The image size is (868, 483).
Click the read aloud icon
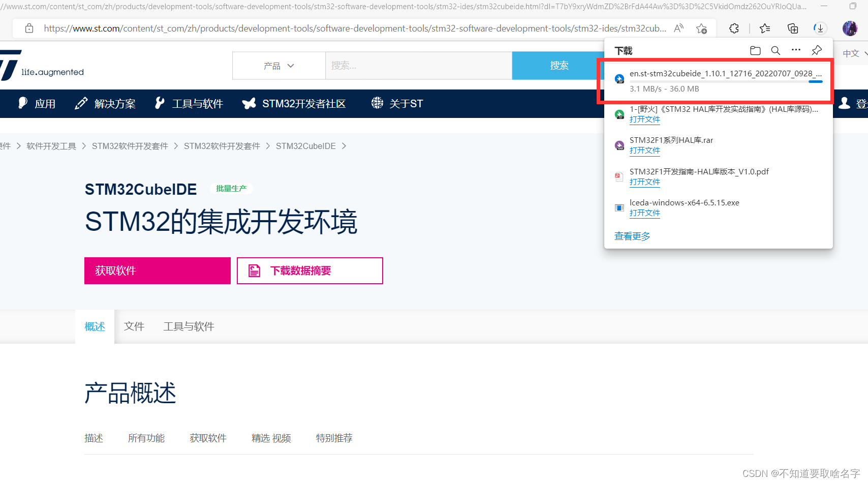click(x=678, y=28)
